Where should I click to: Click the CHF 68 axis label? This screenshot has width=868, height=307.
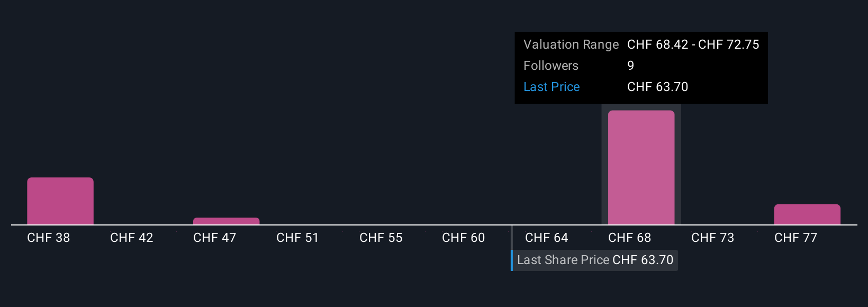coord(630,238)
